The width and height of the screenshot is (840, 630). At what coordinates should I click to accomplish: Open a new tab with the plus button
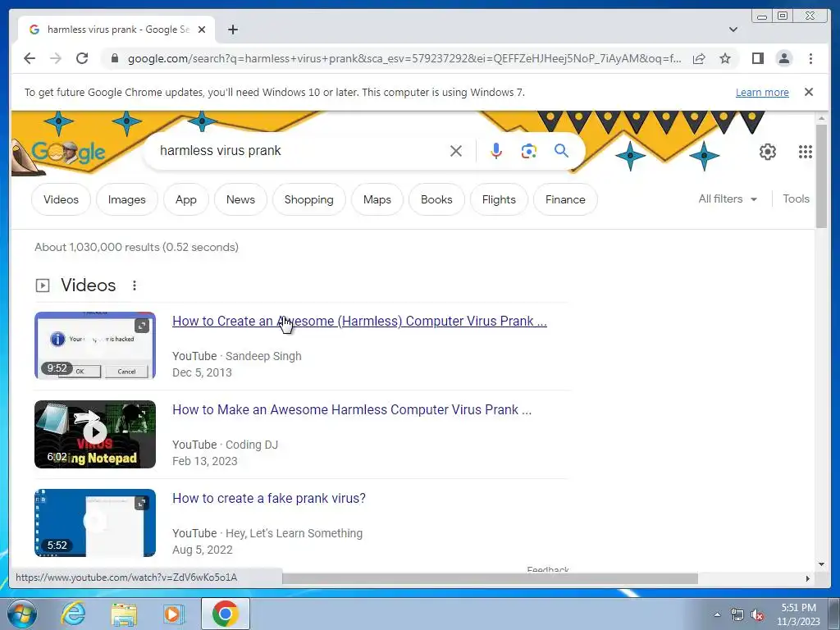pyautogui.click(x=232, y=30)
